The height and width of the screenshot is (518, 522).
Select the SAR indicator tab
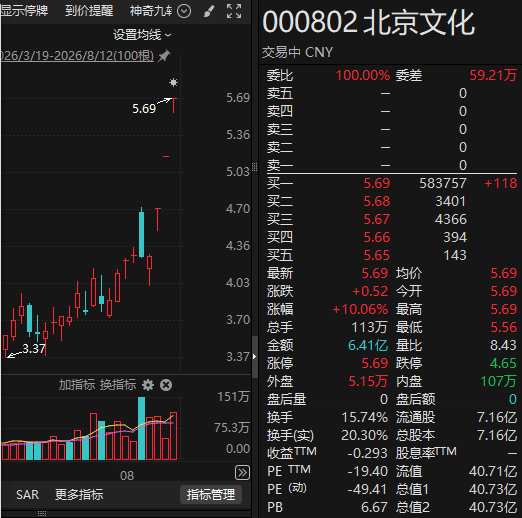pyautogui.click(x=28, y=495)
